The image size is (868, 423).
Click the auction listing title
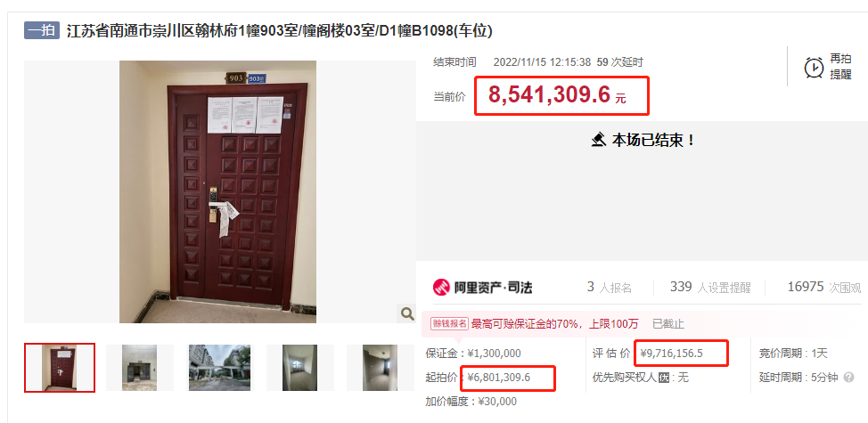[280, 30]
